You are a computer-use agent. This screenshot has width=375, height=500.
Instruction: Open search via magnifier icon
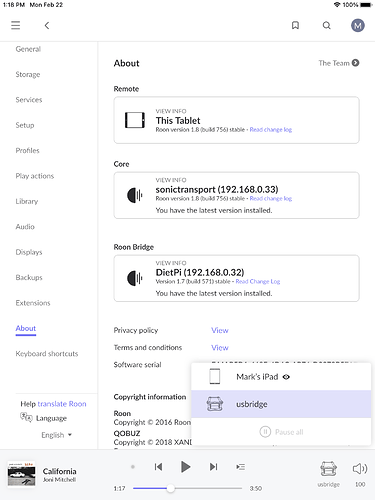pos(327,25)
